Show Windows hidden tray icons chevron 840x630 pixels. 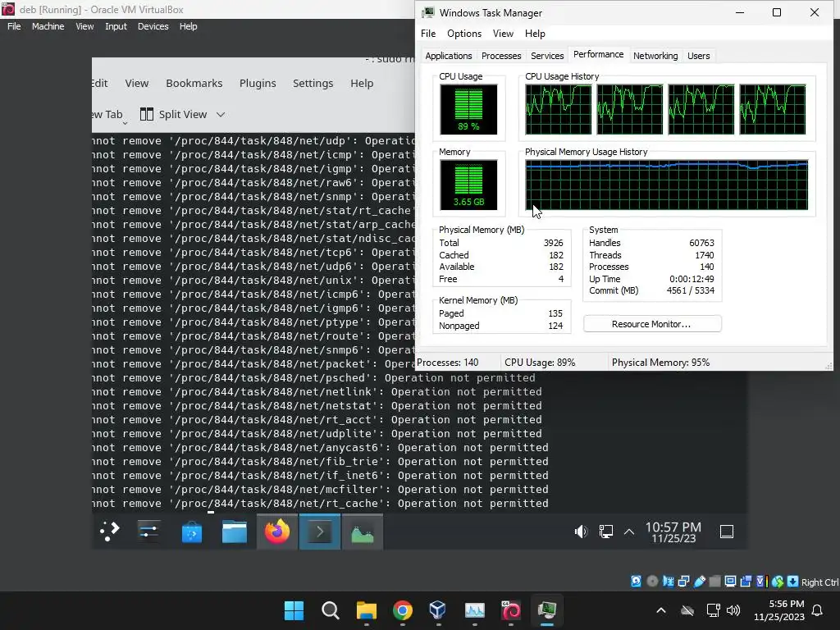661,610
